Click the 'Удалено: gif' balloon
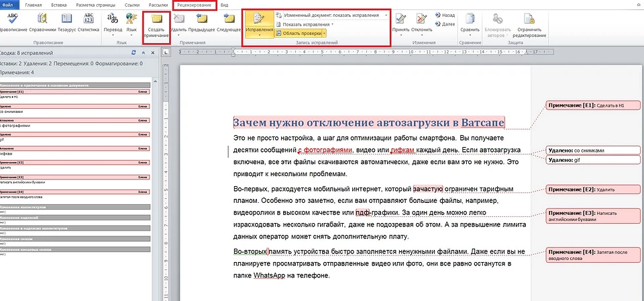The height and width of the screenshot is (301, 644). (x=592, y=159)
